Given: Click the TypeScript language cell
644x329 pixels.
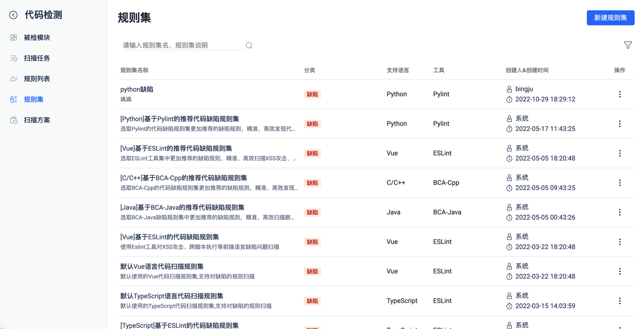Looking at the screenshot, I should click(x=402, y=301).
